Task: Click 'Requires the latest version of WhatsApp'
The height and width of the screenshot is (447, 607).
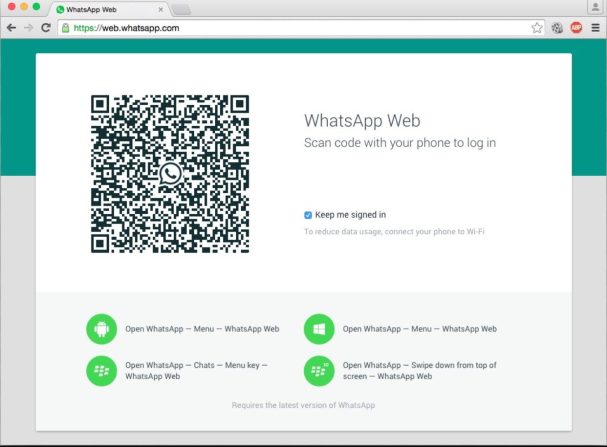Action: 304,405
